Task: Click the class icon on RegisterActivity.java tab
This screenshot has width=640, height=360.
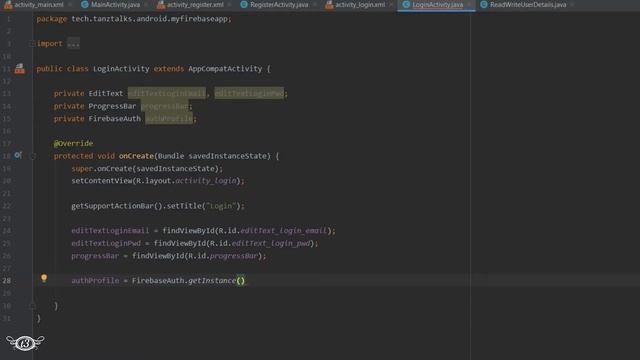Action: click(x=244, y=4)
